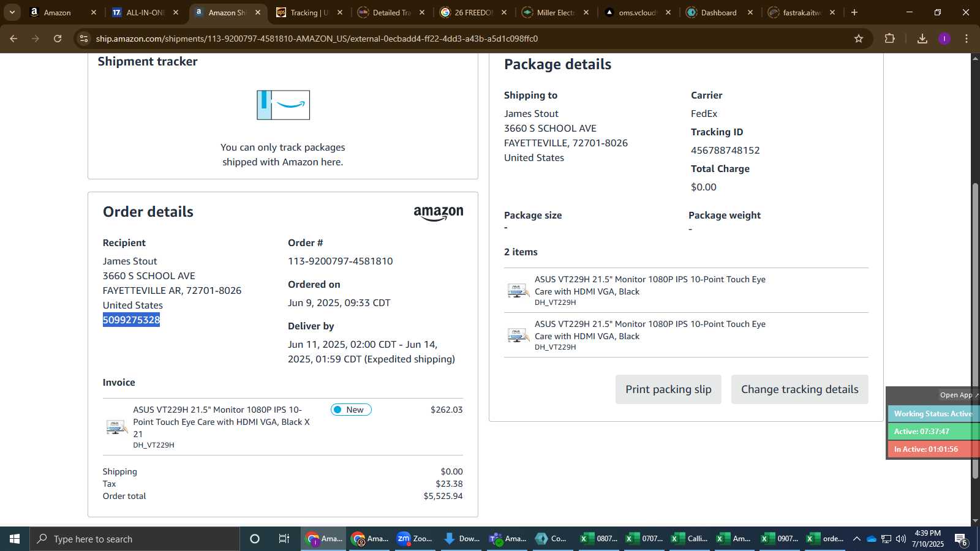Switch to the 26 FREEDOM tab
This screenshot has height=551, width=980.
click(473, 12)
